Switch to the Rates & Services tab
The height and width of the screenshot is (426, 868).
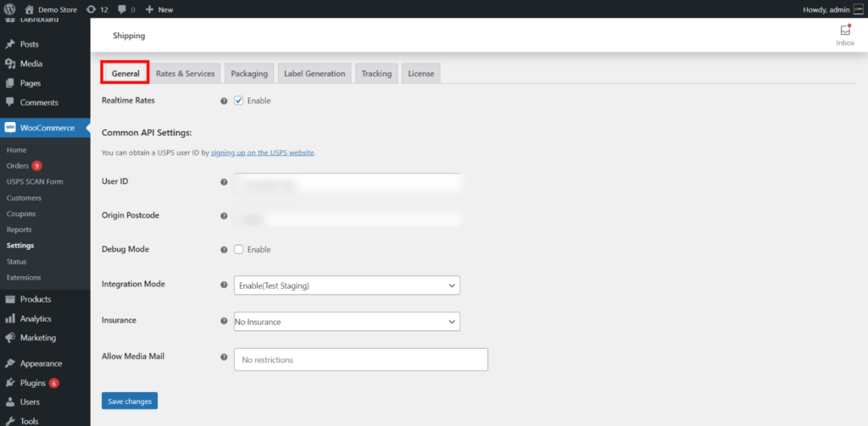[x=185, y=74]
